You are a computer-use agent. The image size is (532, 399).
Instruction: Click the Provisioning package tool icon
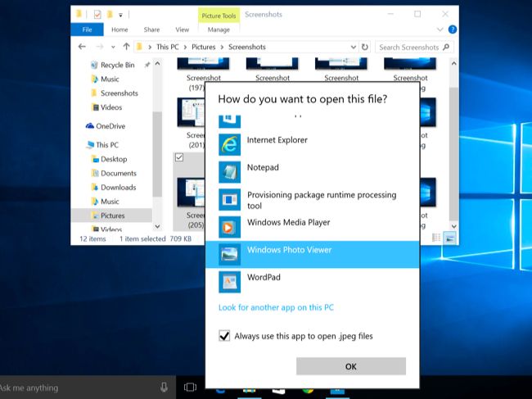(229, 200)
